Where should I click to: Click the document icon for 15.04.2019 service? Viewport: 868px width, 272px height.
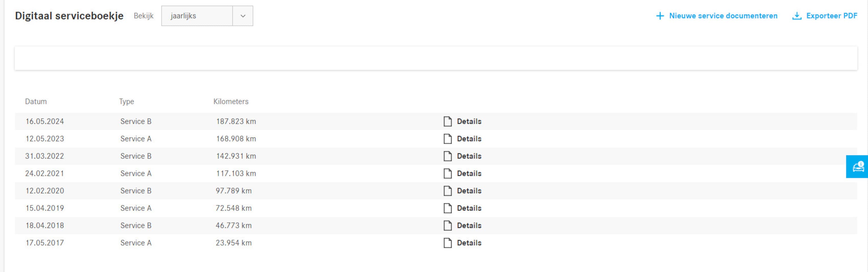tap(448, 208)
